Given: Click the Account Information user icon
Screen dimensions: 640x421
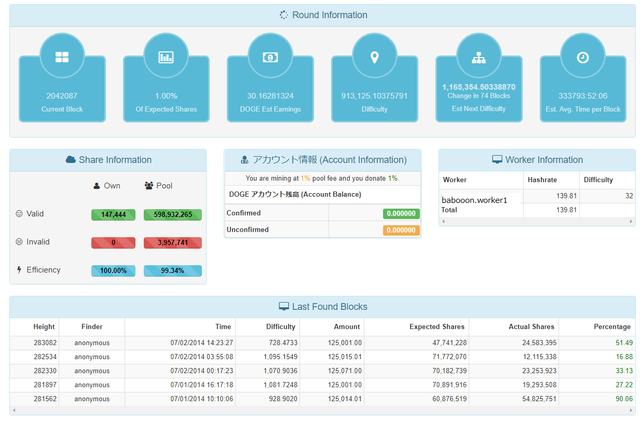Looking at the screenshot, I should (x=244, y=160).
